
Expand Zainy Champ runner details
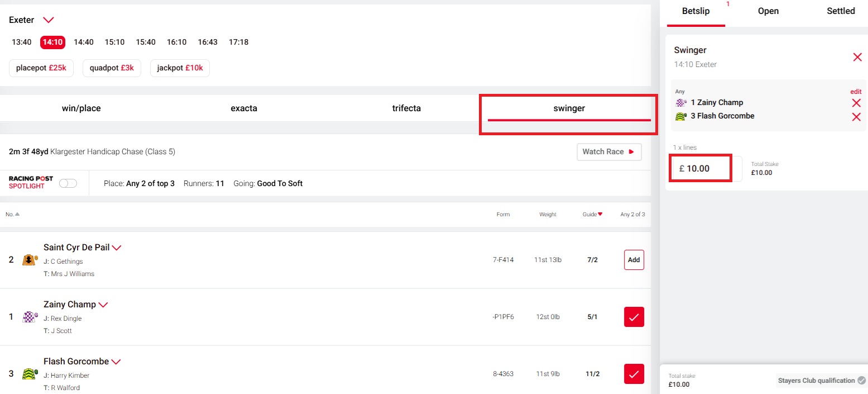click(103, 305)
